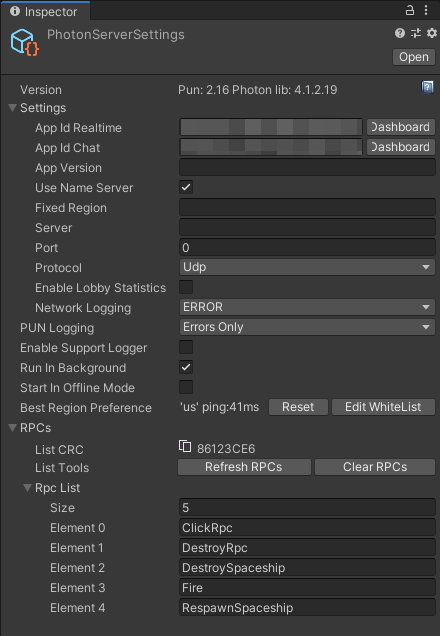Toggle the Inspector lock icon
Screen dimensions: 440x636
click(x=410, y=11)
